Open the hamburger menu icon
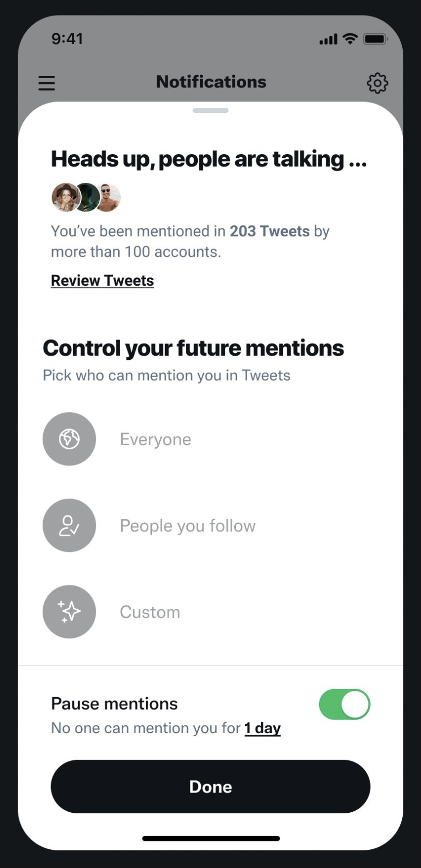Image resolution: width=421 pixels, height=868 pixels. (46, 83)
